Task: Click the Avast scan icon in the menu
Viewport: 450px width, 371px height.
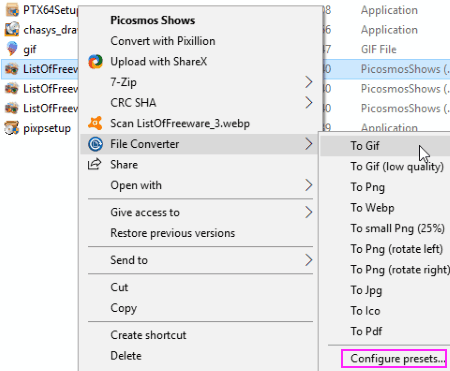Action: coord(95,123)
